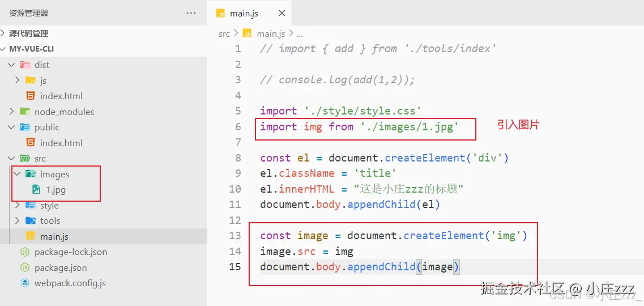Open package-lock.json file

point(71,252)
